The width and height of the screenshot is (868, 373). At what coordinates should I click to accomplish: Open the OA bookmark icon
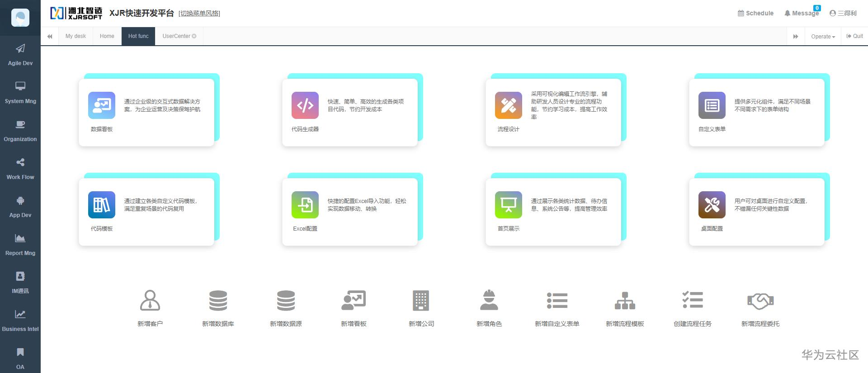click(20, 352)
